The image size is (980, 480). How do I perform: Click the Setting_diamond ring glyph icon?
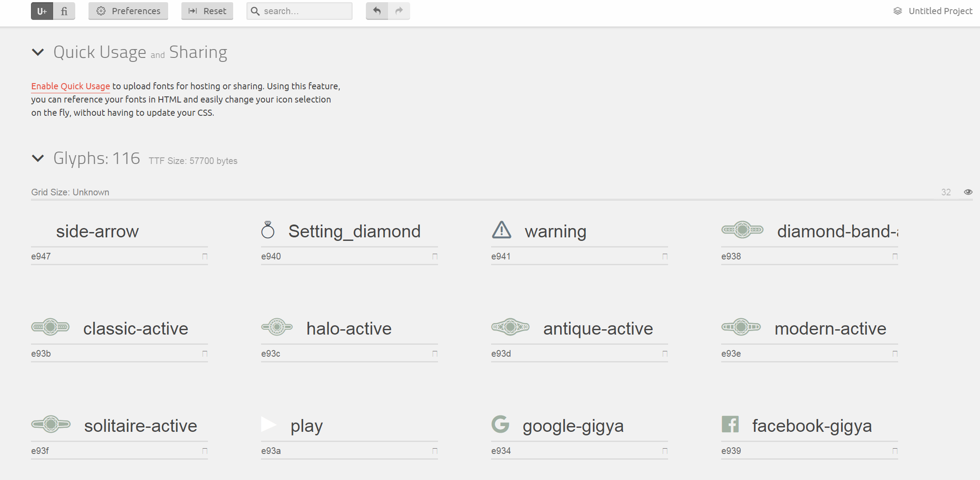coord(268,230)
